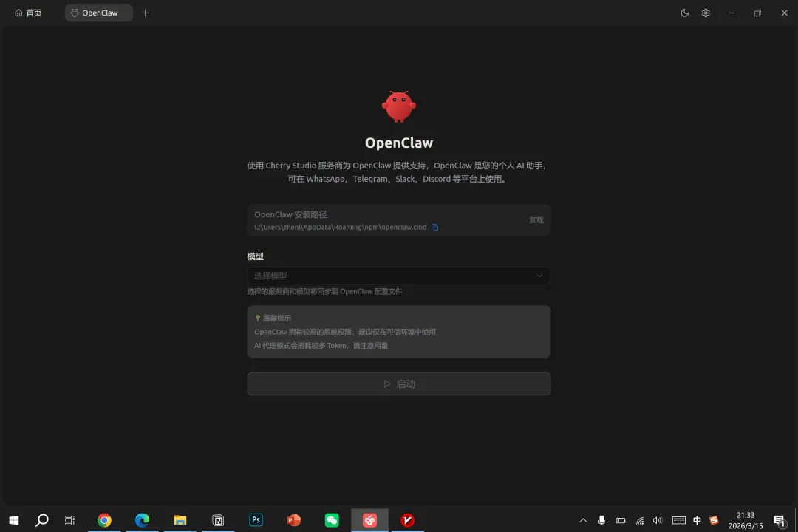798x532 pixels.
Task: Select the OpenClaw tab
Action: (x=99, y=13)
